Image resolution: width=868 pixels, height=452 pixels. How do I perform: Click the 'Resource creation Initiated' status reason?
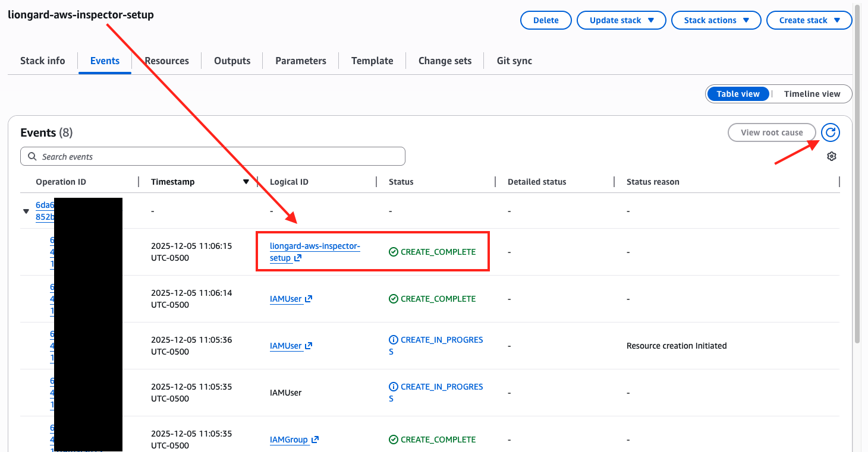[x=677, y=346]
